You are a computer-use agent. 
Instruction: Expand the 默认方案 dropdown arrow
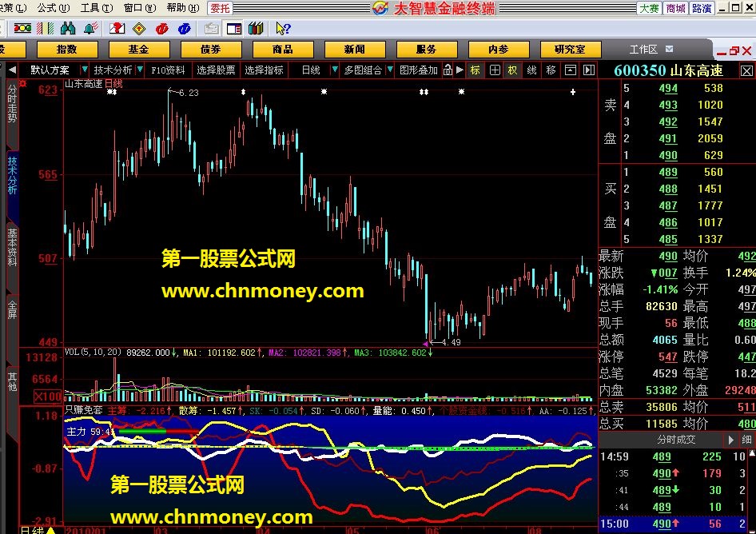tap(85, 70)
